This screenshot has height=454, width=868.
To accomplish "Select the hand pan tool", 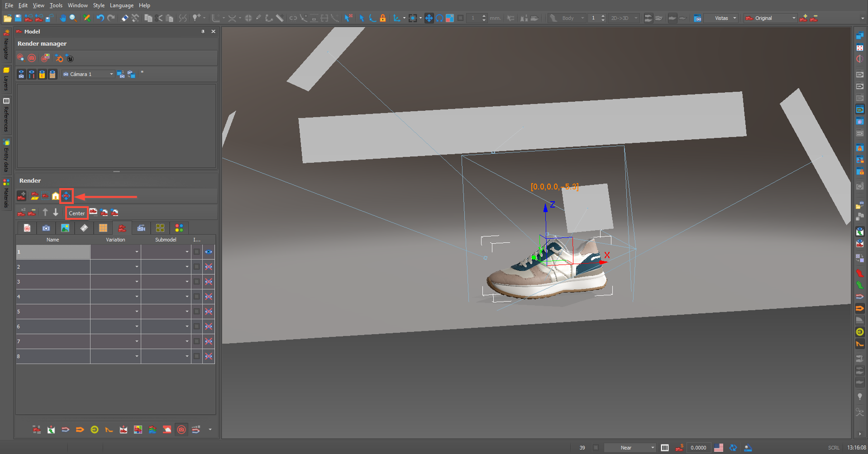I will point(62,18).
